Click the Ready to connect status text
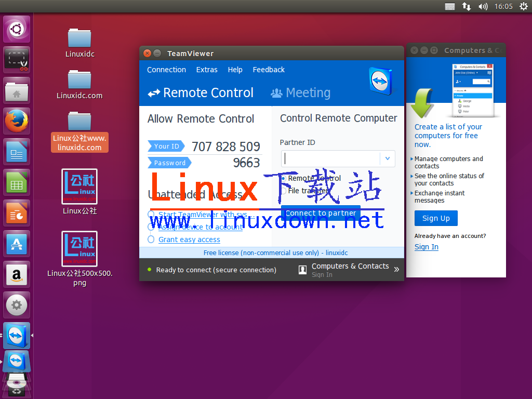This screenshot has height=399, width=532. point(216,270)
